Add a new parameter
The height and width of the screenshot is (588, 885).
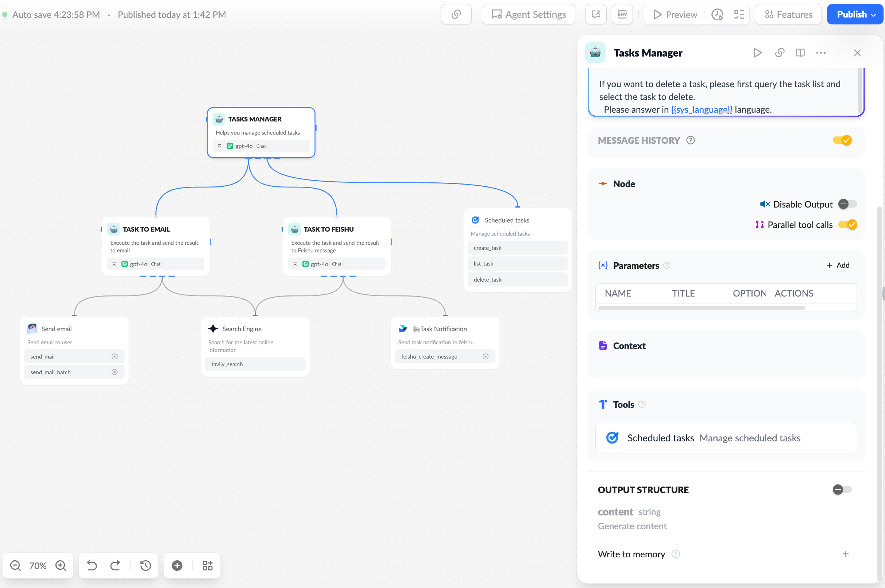(838, 265)
